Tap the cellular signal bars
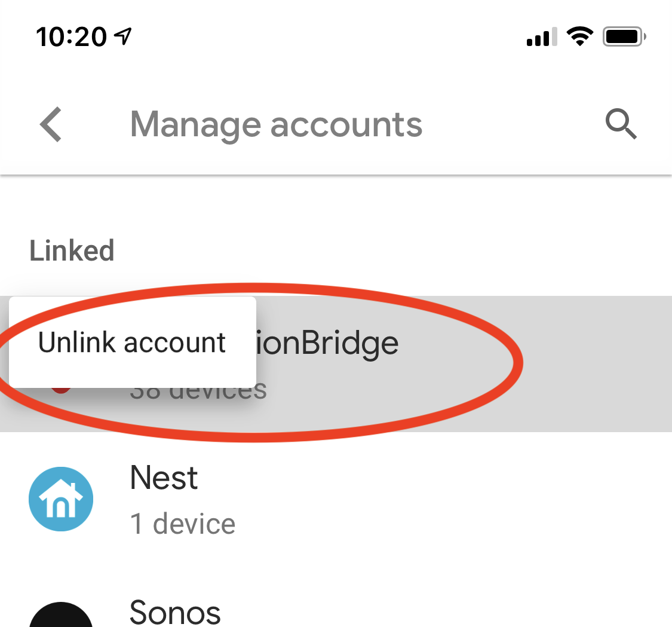The height and width of the screenshot is (627, 672). point(541,38)
